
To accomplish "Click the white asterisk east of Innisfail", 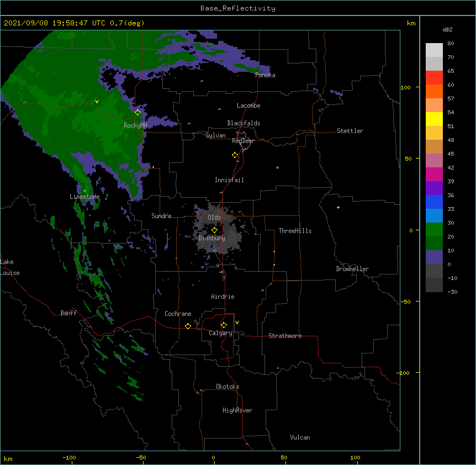I will [277, 168].
